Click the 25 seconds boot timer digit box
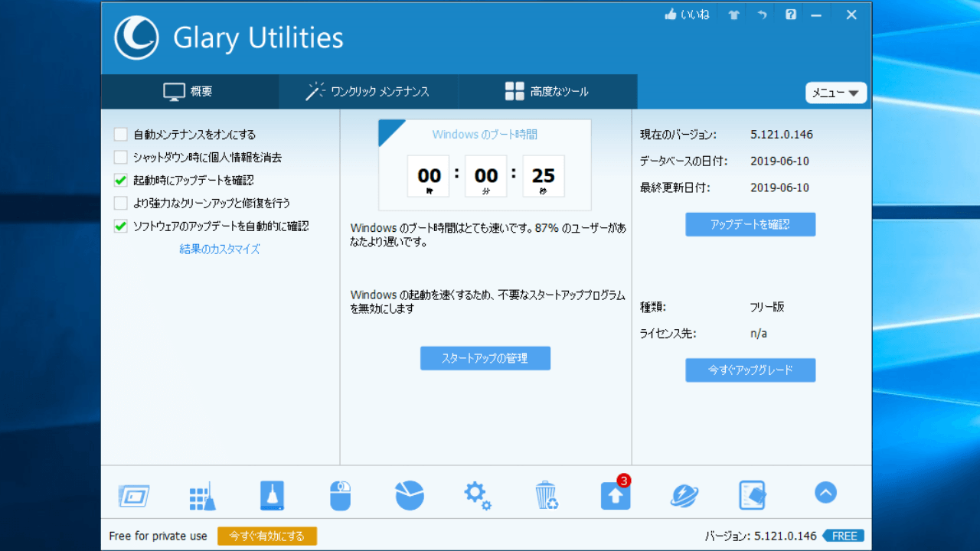Screen dimensions: 980x551 [x=544, y=177]
